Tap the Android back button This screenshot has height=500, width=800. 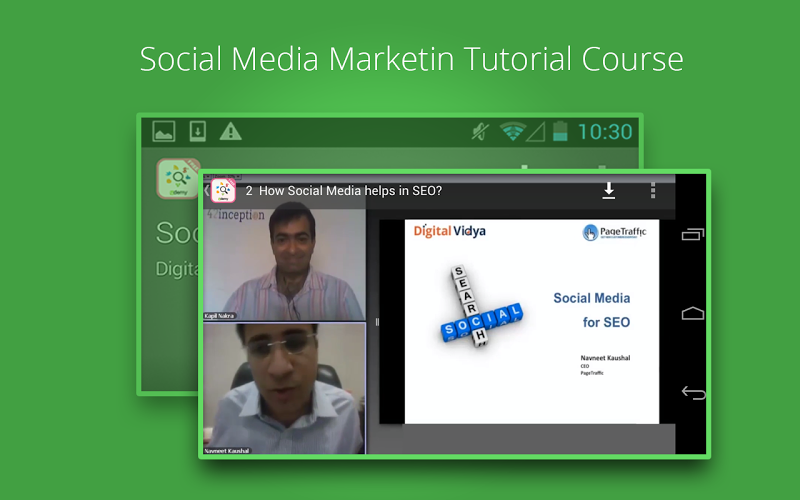click(x=693, y=393)
